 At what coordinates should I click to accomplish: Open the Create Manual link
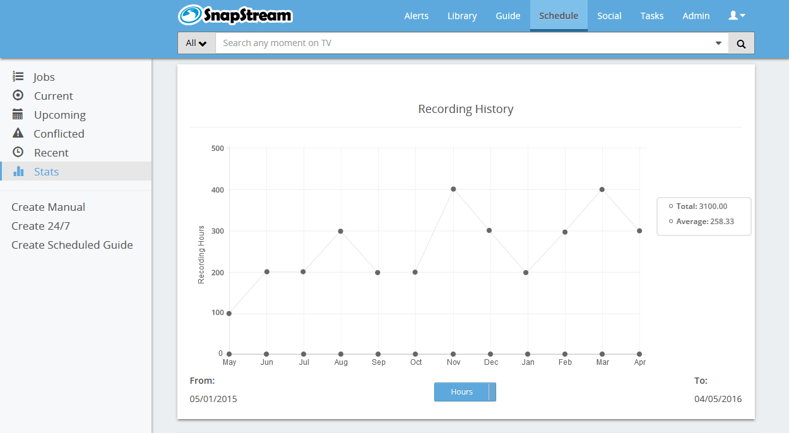click(x=48, y=207)
